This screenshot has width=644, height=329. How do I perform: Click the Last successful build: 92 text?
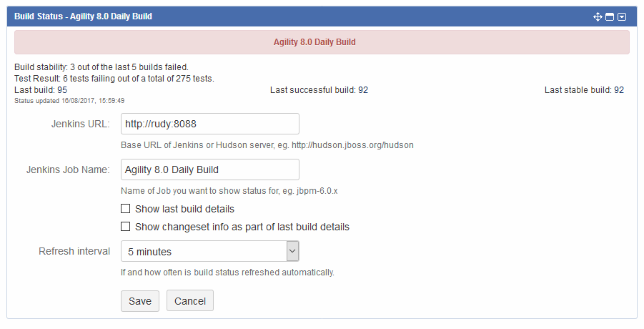click(x=319, y=90)
